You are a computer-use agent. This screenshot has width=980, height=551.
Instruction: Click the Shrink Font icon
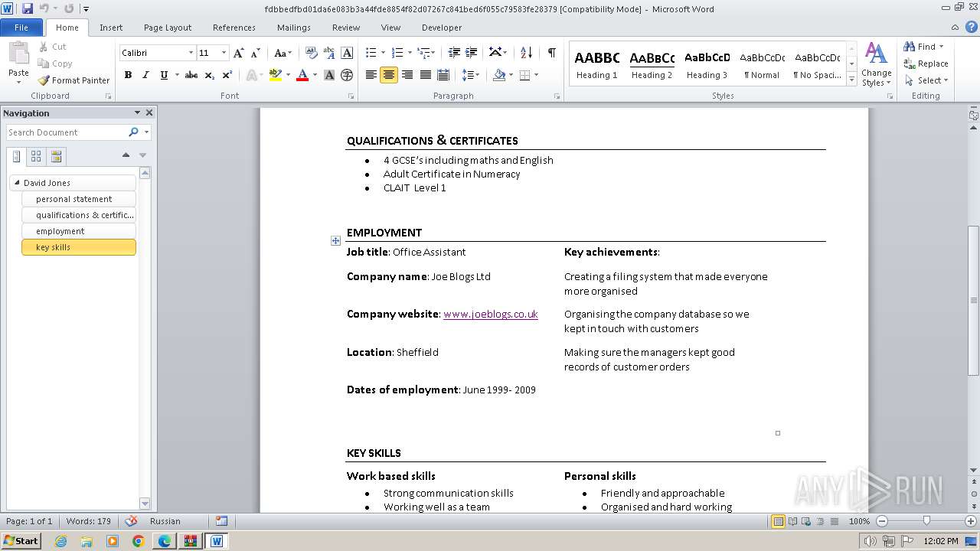coord(256,53)
